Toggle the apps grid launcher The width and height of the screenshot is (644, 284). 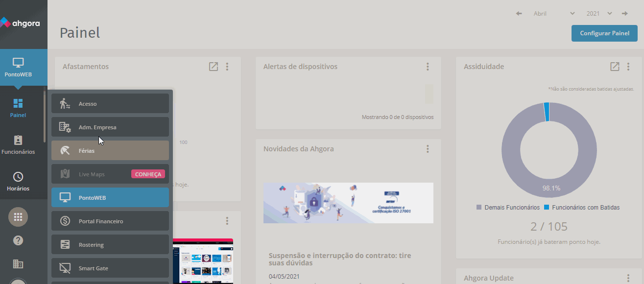coord(18,217)
